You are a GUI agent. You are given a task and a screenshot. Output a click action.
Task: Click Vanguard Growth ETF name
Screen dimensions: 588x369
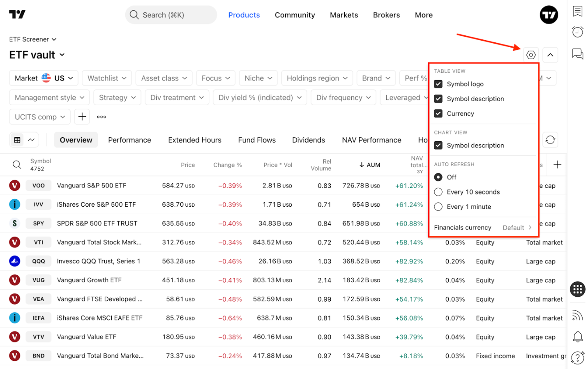(x=89, y=280)
